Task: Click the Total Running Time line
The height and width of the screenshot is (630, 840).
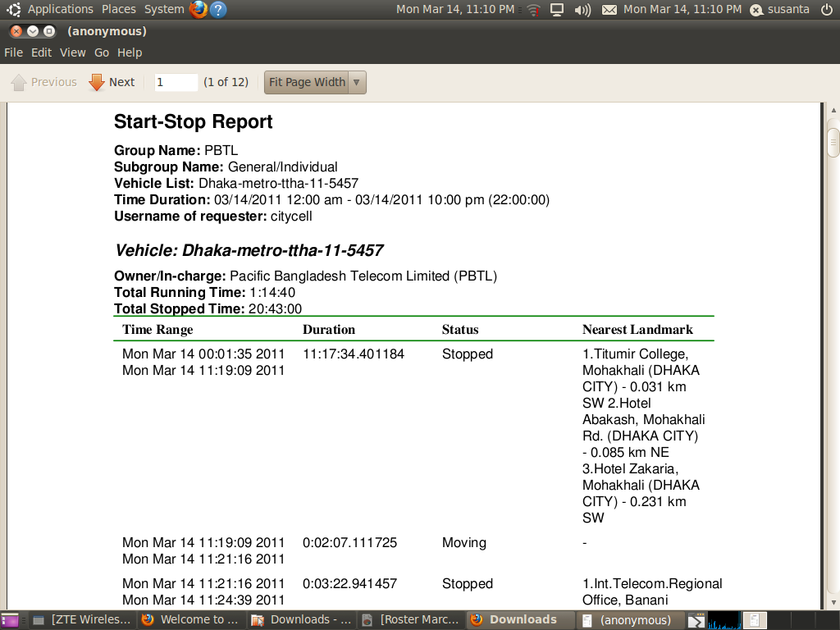Action: point(204,293)
